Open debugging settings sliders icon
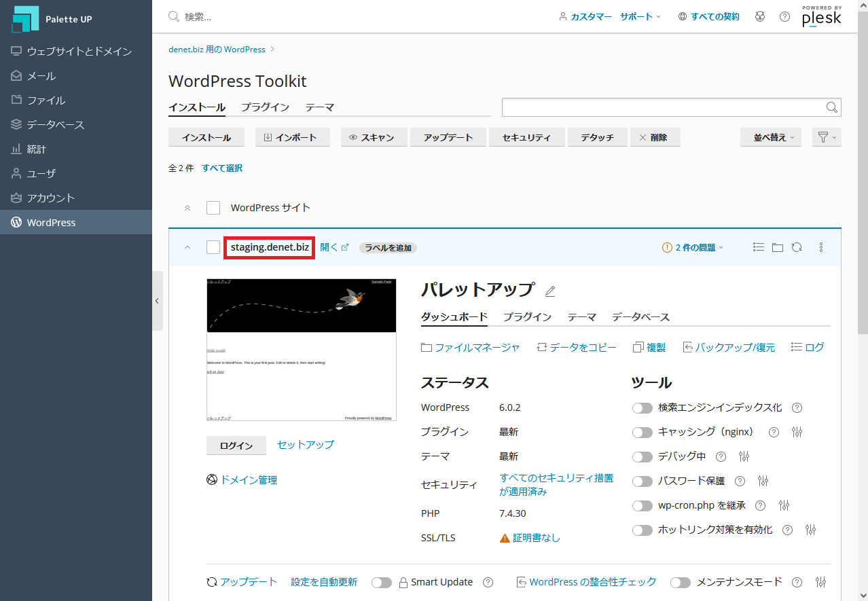The image size is (868, 601). point(744,456)
